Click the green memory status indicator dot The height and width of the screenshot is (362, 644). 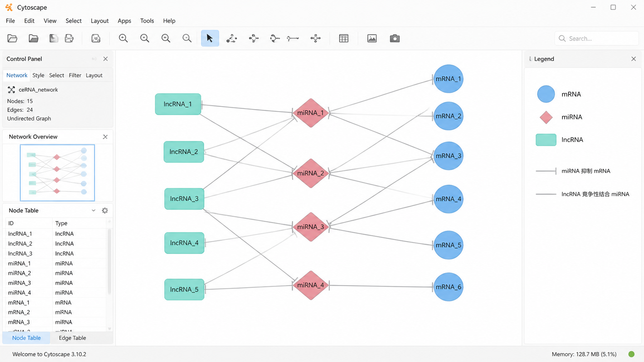point(631,354)
